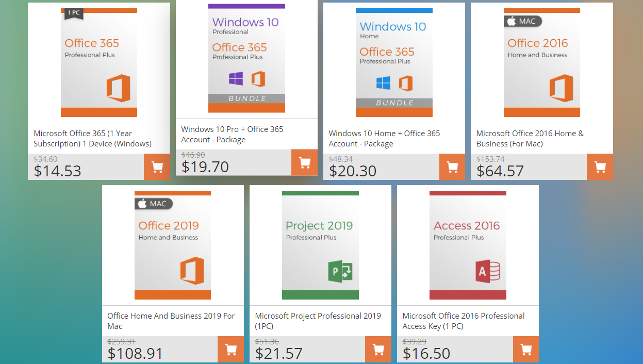Open Windows 10 Home bundle box image
The height and width of the screenshot is (364, 643).
click(394, 62)
